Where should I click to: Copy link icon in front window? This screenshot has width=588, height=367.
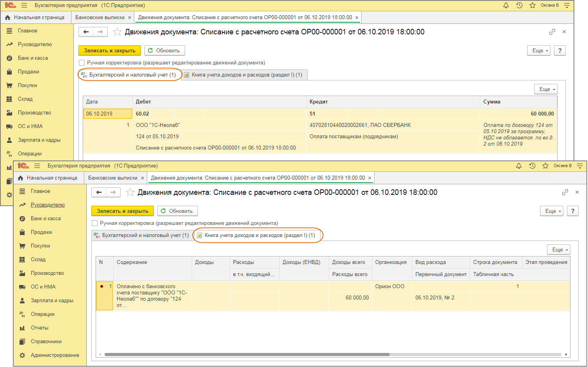coord(565,192)
